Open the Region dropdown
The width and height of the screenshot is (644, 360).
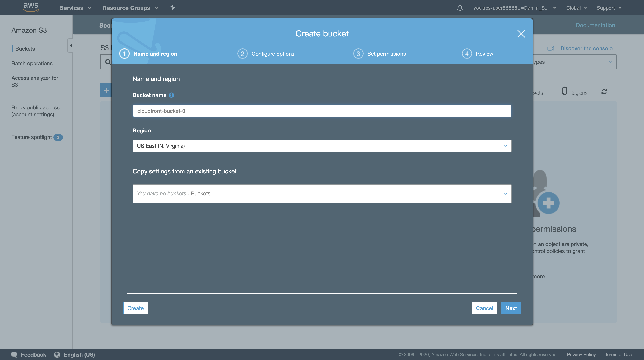[322, 146]
